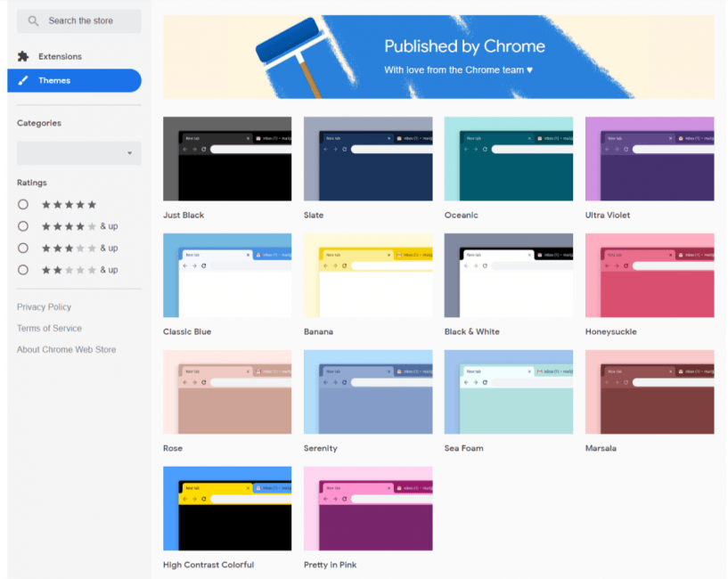The image size is (728, 579).
Task: Click the Rose theme title
Action: (x=173, y=448)
